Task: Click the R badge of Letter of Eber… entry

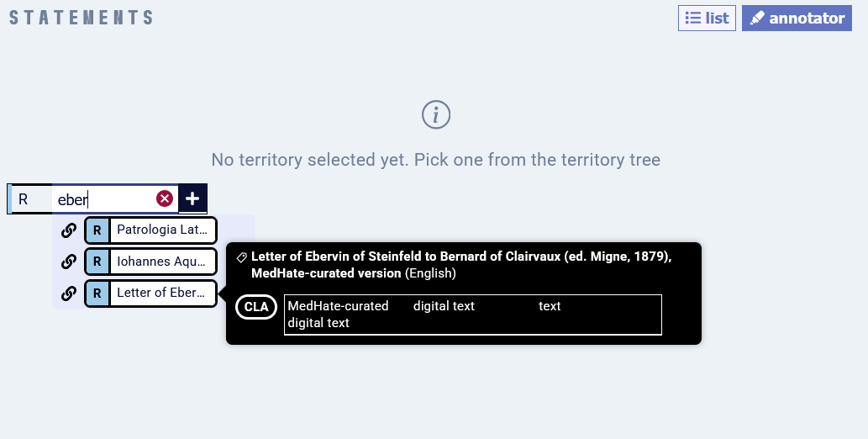Action: (97, 294)
